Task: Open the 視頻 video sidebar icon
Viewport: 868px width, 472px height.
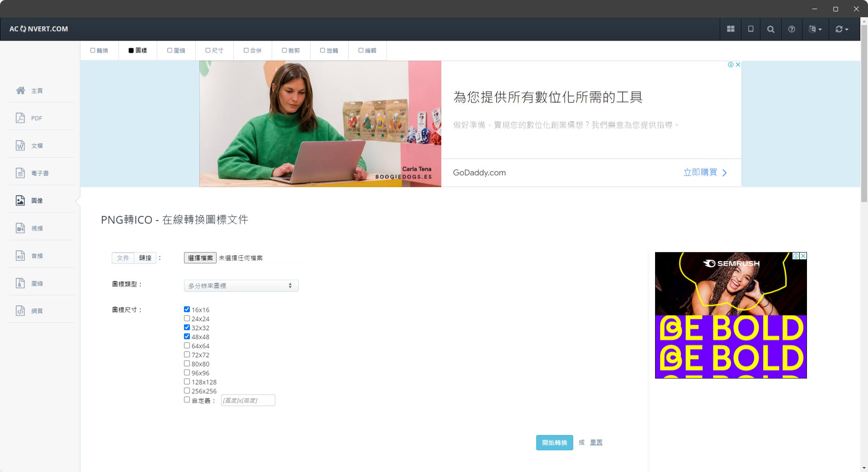Action: [x=20, y=228]
